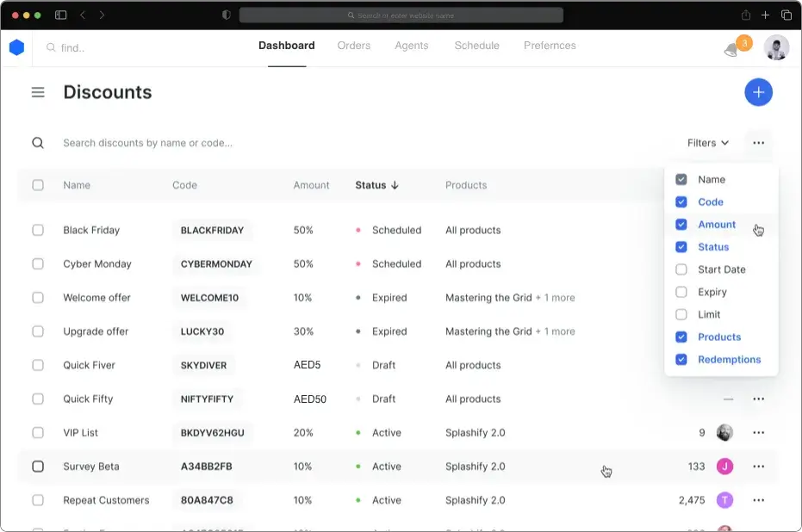Image resolution: width=802 pixels, height=532 pixels.
Task: Open more options for VIP List row
Action: tap(758, 433)
